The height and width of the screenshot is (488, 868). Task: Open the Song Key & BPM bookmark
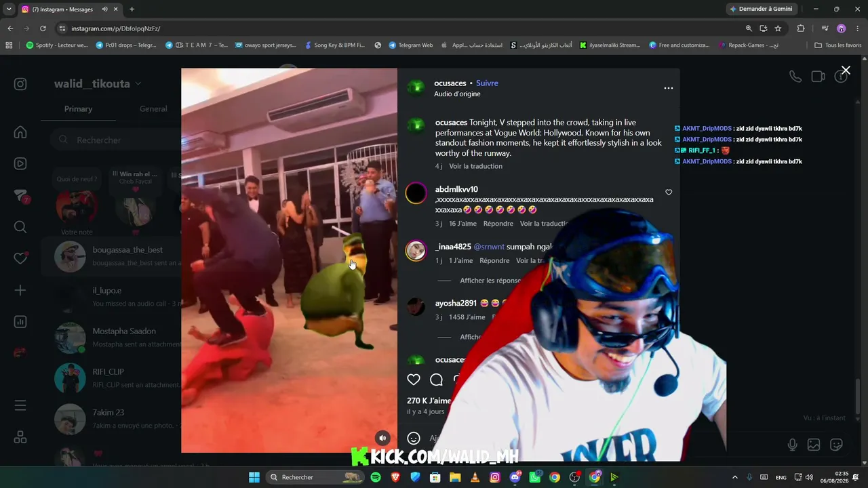[335, 45]
